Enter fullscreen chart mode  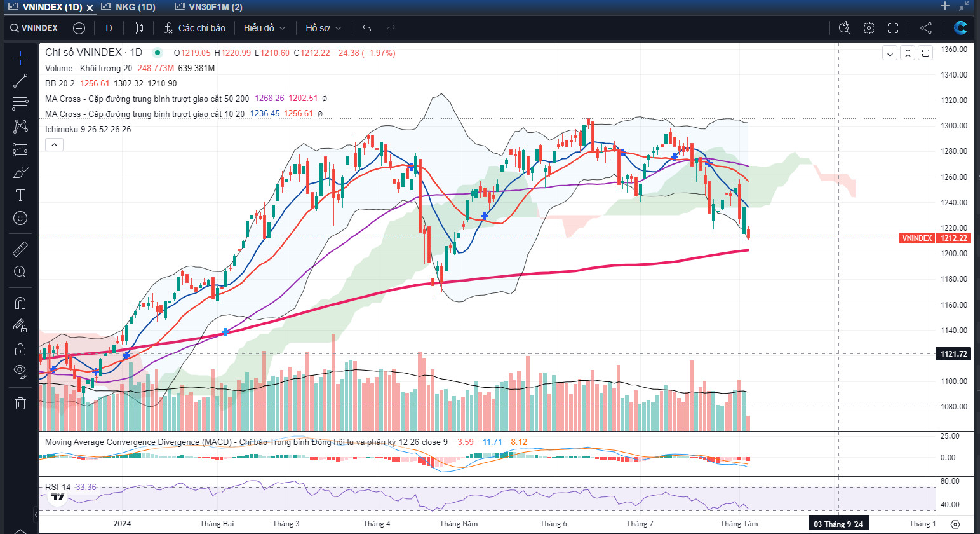(893, 28)
